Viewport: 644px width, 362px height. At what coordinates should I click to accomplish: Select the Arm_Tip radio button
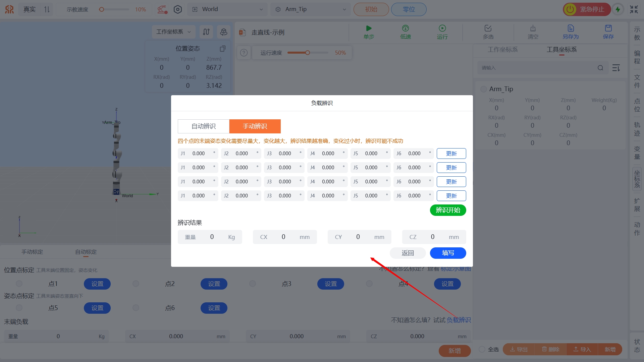[483, 89]
